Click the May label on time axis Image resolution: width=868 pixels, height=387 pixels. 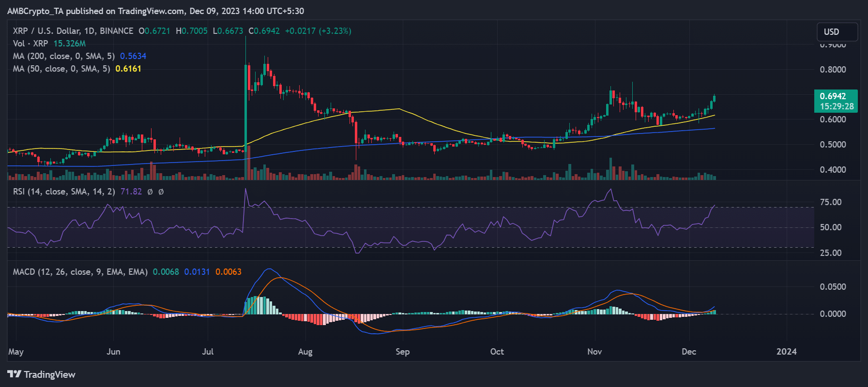[x=16, y=352]
